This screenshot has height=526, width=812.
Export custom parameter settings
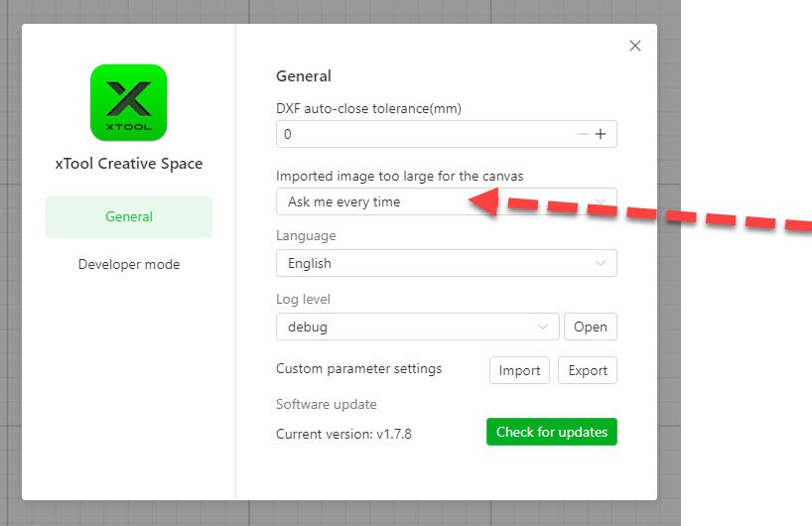pyautogui.click(x=588, y=370)
